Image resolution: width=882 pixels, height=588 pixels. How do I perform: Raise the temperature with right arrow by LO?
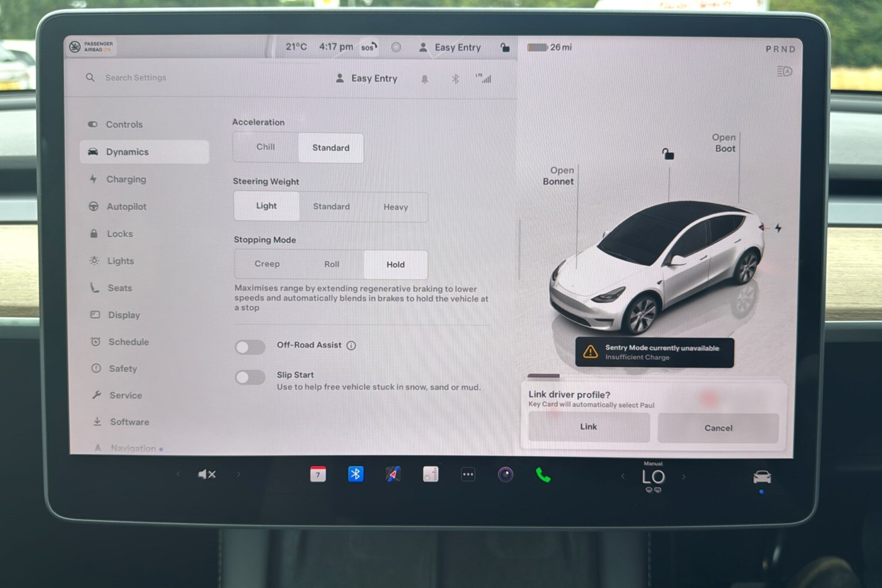[x=683, y=476]
